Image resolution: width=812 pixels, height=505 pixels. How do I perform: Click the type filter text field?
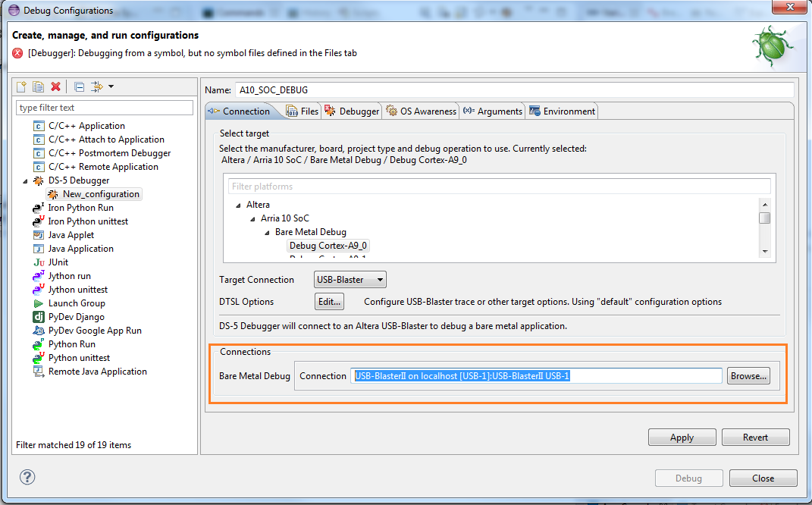105,108
